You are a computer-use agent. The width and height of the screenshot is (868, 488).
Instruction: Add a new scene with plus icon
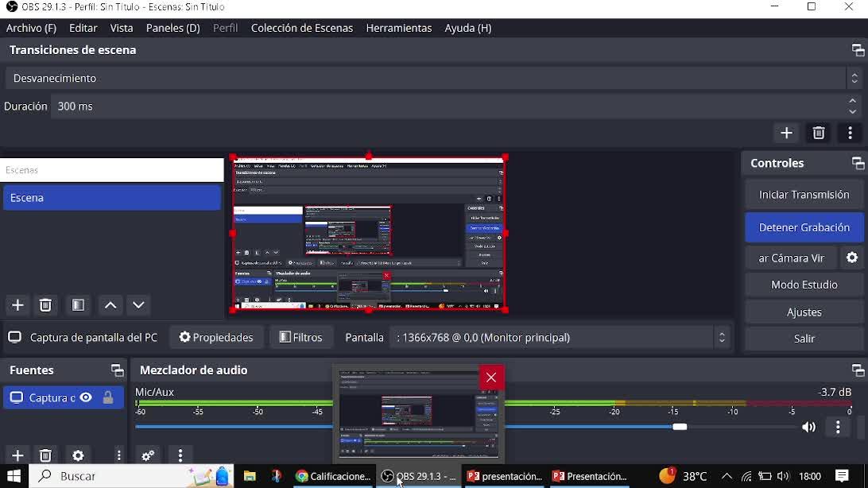(17, 305)
